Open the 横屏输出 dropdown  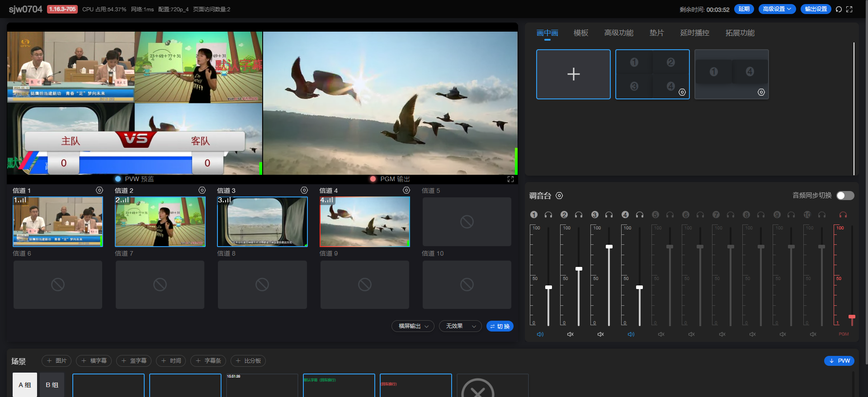pos(413,326)
